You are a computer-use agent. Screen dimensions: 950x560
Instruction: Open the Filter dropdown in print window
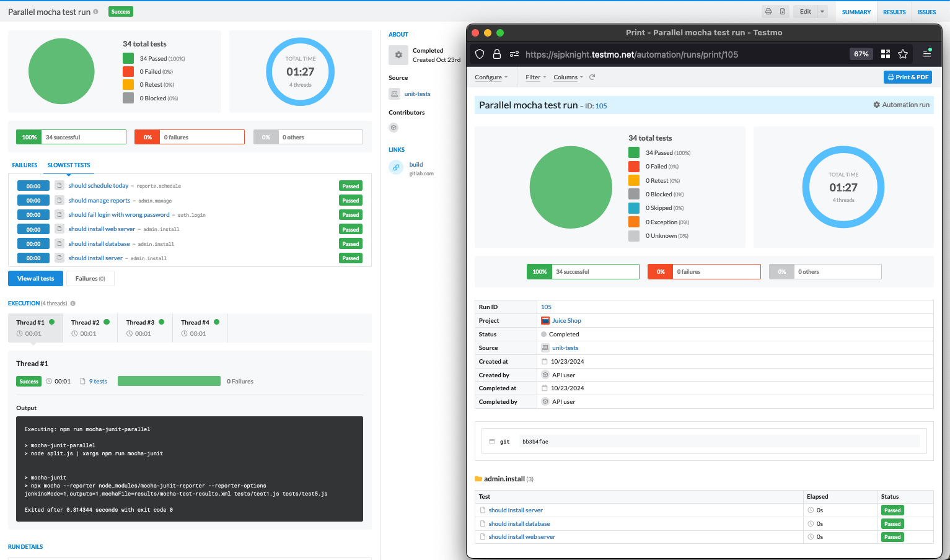536,77
